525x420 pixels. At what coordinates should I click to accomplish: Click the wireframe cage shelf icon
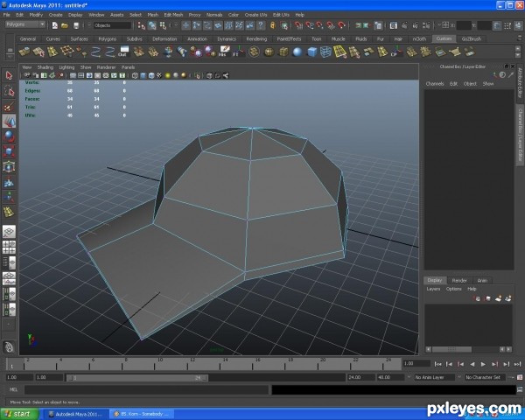click(x=325, y=52)
